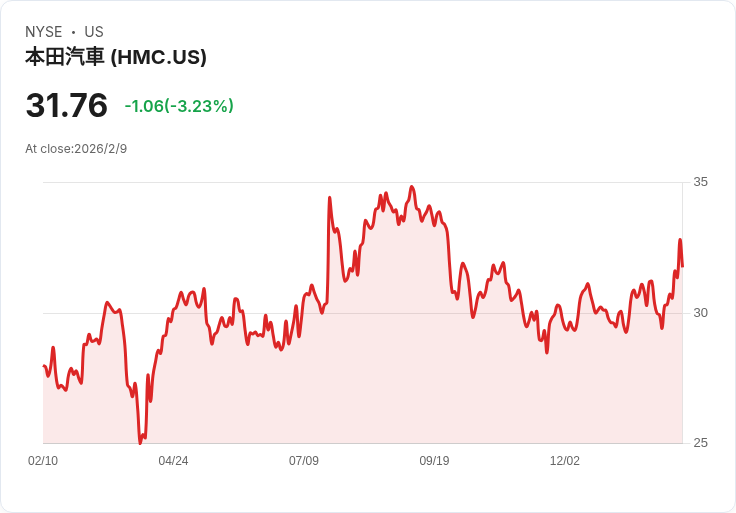This screenshot has width=736, height=513.
Task: Click the At close date text
Action: [76, 149]
